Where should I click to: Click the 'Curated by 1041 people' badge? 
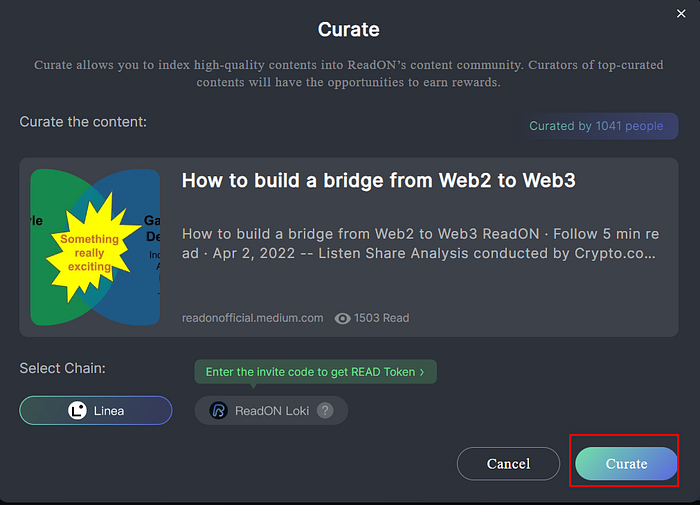click(596, 126)
